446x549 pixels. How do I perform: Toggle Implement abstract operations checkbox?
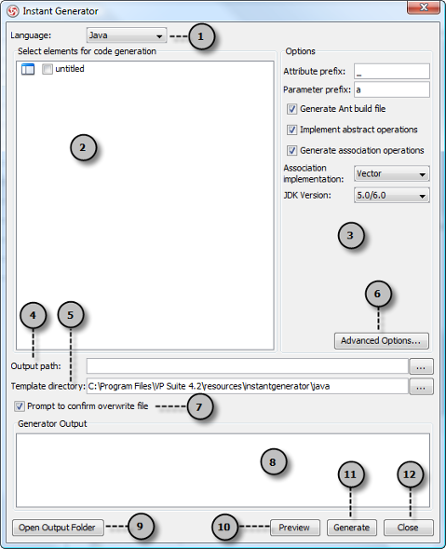[292, 130]
